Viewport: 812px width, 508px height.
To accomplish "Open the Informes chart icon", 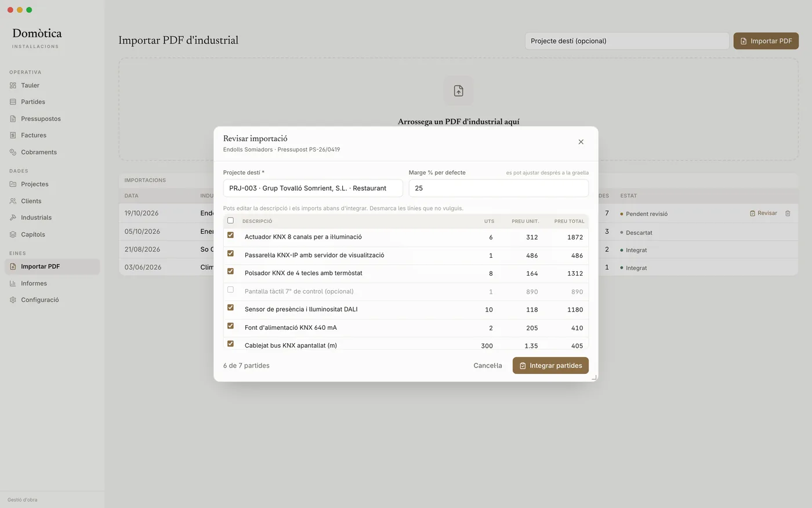I will coord(13,283).
